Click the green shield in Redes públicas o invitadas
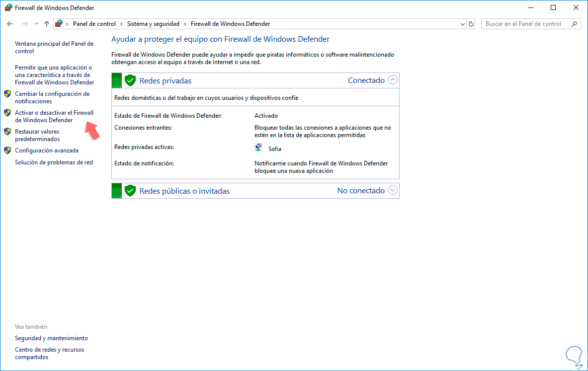The width and height of the screenshot is (588, 371). [x=130, y=190]
